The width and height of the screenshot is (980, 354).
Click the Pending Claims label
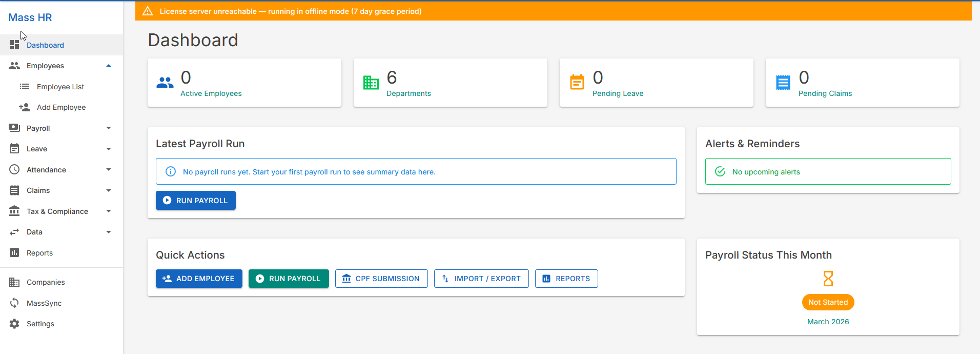tap(825, 93)
